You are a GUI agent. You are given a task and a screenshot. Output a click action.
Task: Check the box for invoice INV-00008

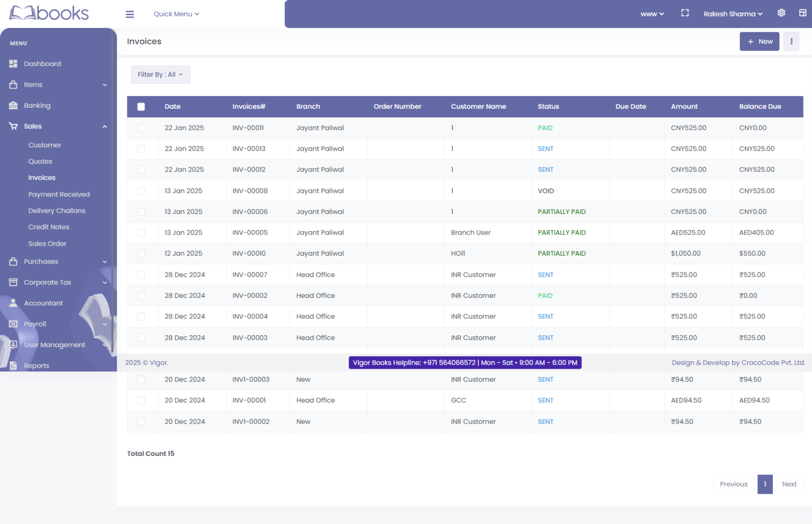pos(141,191)
